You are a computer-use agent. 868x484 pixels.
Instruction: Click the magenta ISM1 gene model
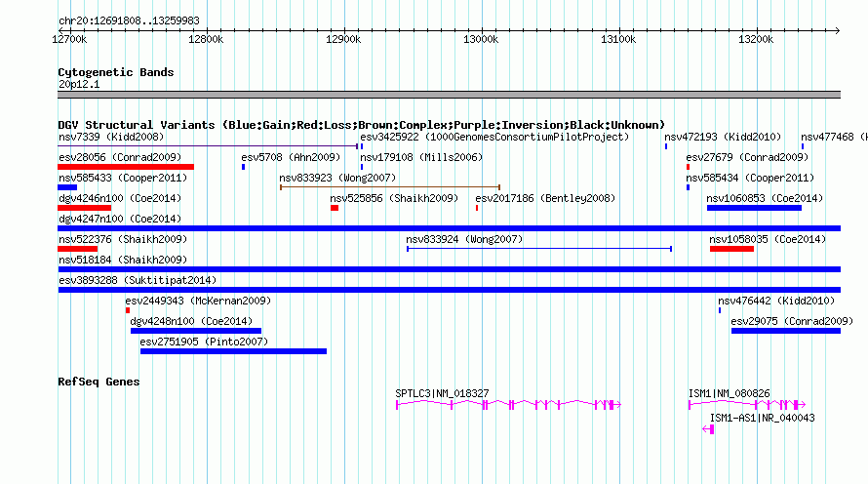747,405
